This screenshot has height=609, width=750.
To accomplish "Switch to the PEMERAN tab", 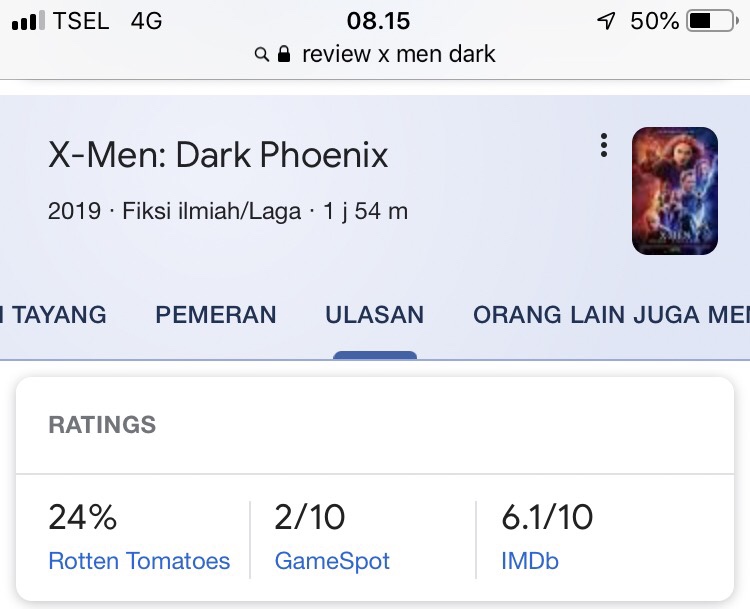I will click(216, 315).
